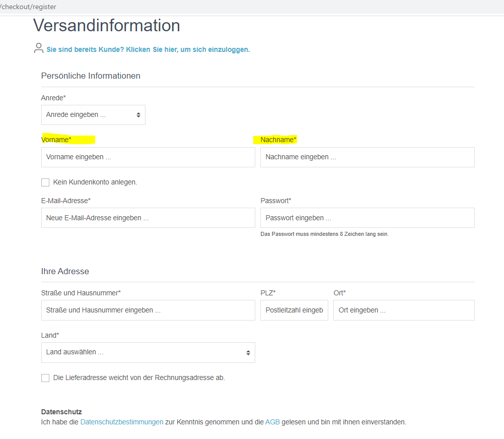Open the Datenschutzbestimmungen link
This screenshot has height=439, width=504.
121,422
